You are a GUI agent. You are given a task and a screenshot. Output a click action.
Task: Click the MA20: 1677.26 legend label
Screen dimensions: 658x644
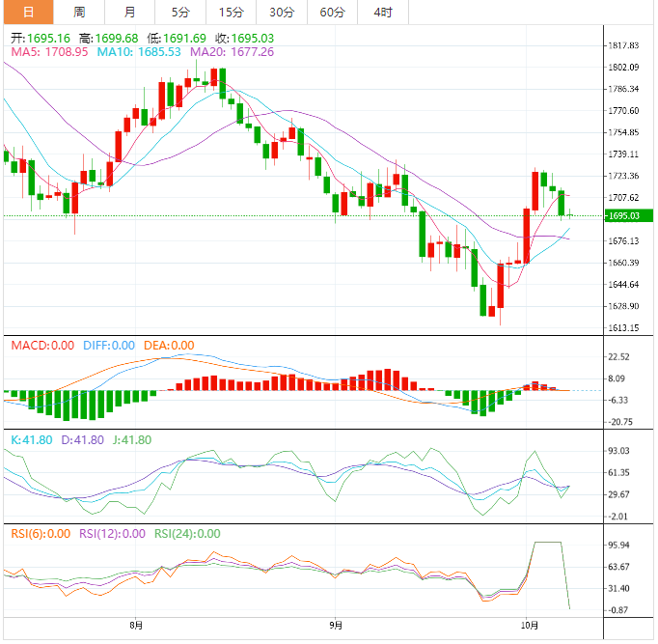coord(233,51)
